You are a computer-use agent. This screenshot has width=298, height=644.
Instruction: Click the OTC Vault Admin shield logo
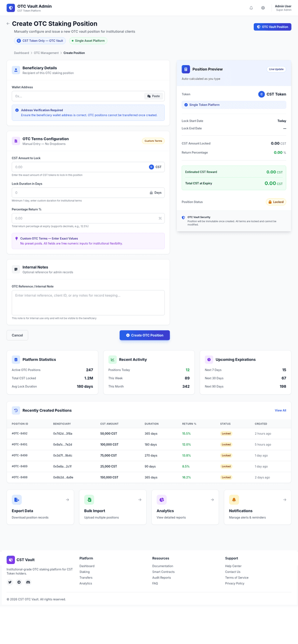point(11,8)
